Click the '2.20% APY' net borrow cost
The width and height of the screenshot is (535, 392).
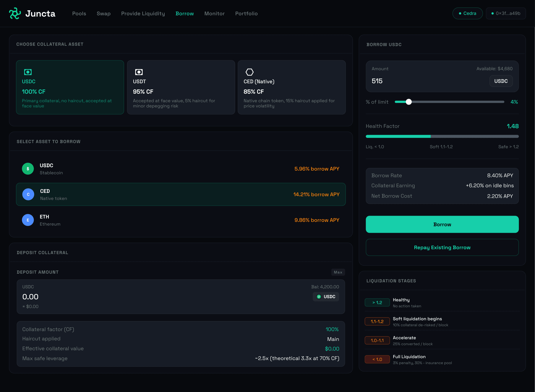point(500,196)
